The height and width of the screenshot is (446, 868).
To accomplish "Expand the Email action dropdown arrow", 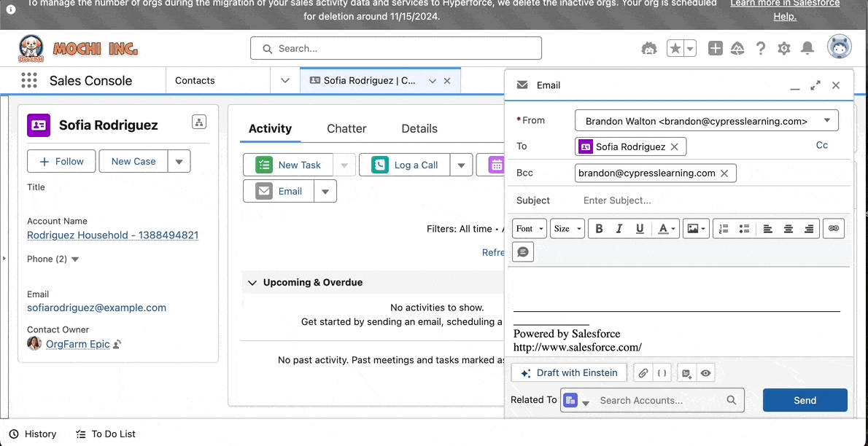I will pyautogui.click(x=325, y=192).
